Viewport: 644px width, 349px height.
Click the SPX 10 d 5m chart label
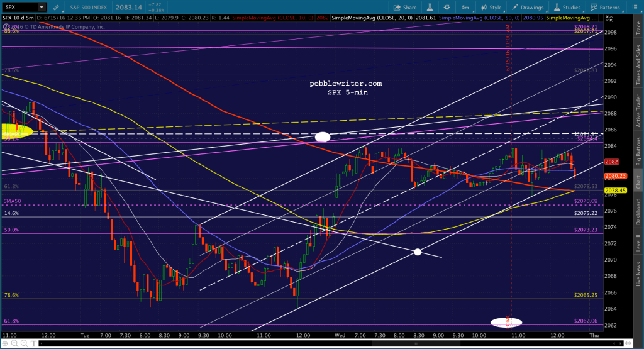point(18,18)
